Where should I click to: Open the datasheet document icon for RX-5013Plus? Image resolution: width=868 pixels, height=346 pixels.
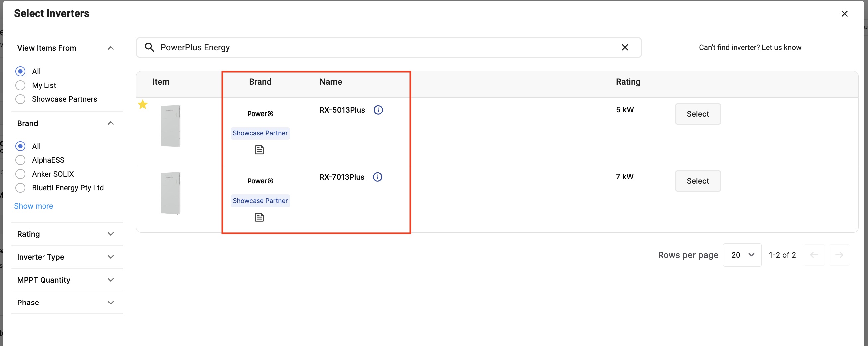click(259, 150)
